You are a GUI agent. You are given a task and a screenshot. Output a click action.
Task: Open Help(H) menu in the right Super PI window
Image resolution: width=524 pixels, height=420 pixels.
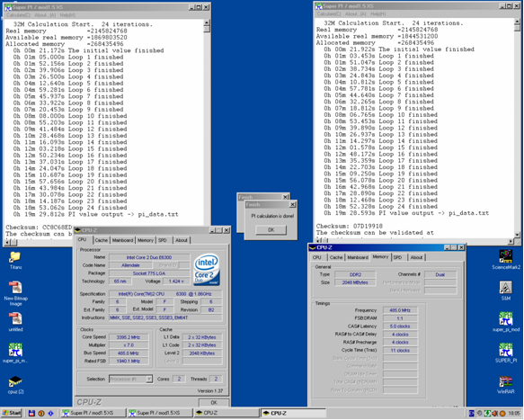point(378,13)
